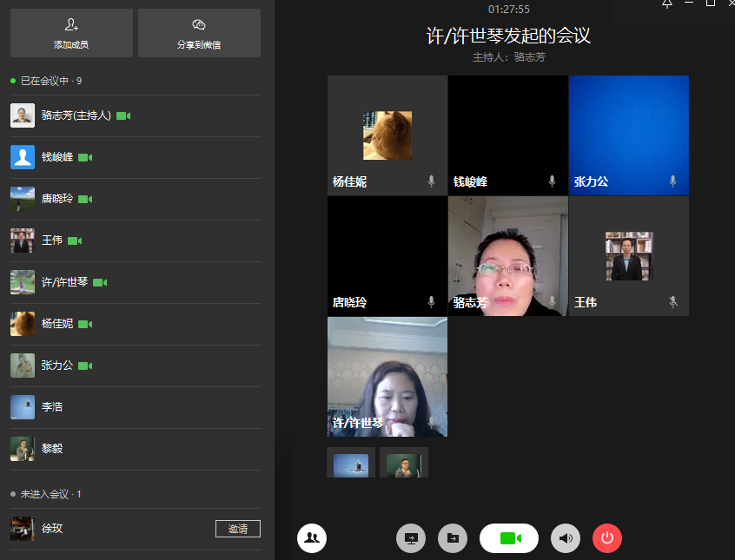735x560 pixels.
Task: Click the share file folder icon
Action: [x=453, y=538]
